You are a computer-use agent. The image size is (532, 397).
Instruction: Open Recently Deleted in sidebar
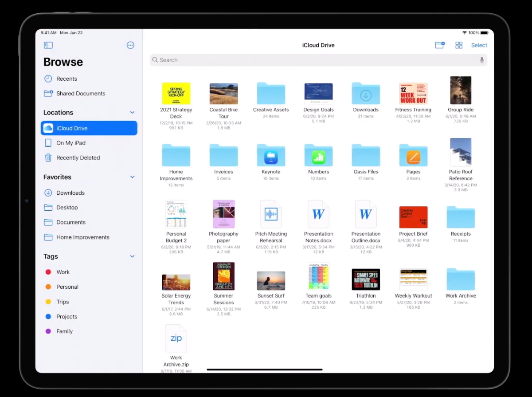(x=78, y=158)
